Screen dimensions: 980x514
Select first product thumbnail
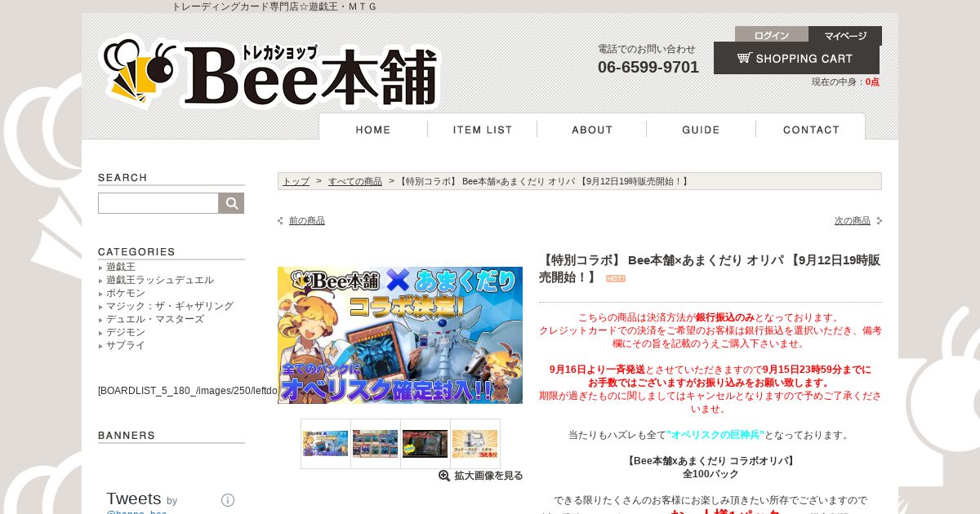(x=326, y=444)
